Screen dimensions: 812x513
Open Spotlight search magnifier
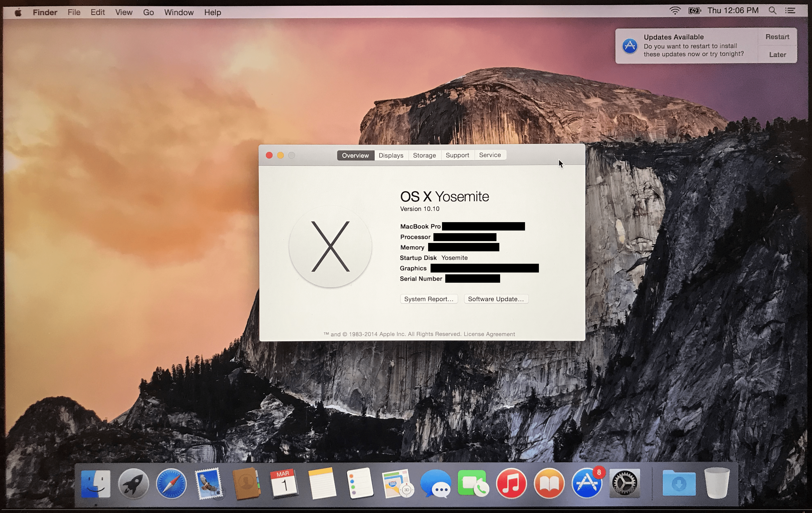click(x=773, y=10)
